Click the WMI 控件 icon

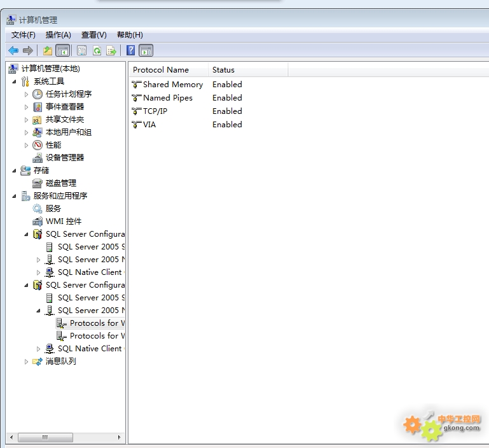point(38,221)
